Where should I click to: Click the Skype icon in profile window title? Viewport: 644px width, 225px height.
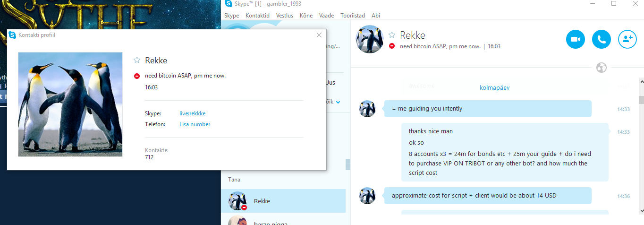(x=12, y=35)
